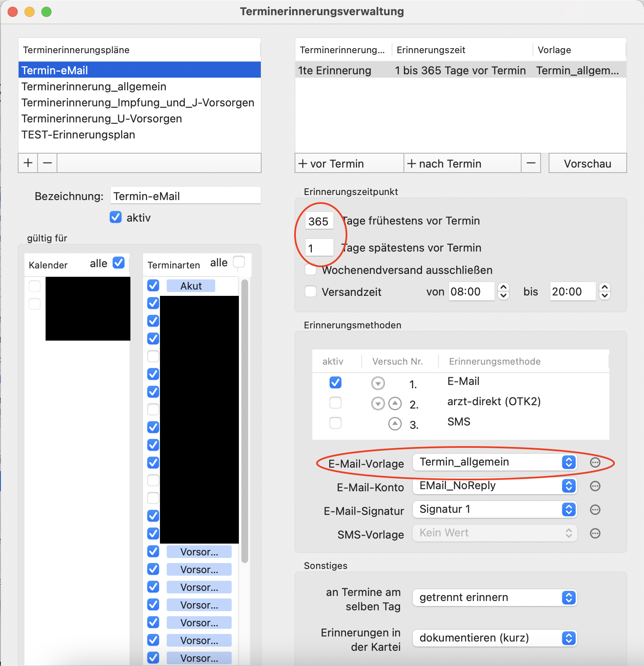Image resolution: width=644 pixels, height=666 pixels.
Task: Remove the selected reminder with the minus button next to nach Termin
Action: coord(531,163)
